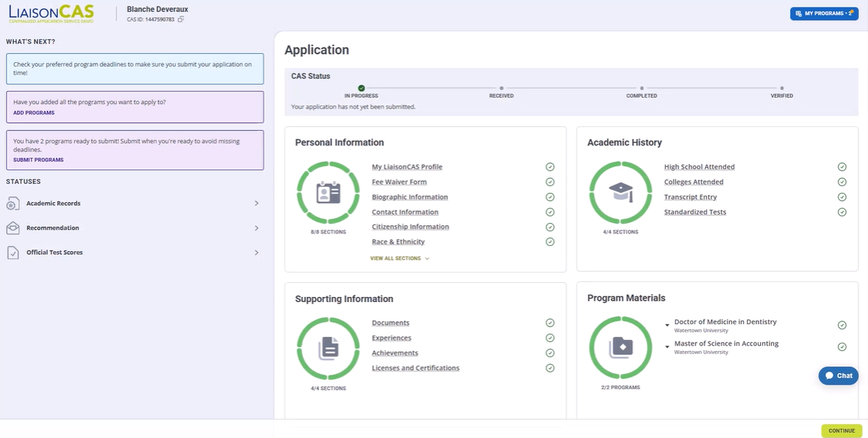Click the LiaisonCAS logo
The image size is (868, 438).
[x=51, y=14]
